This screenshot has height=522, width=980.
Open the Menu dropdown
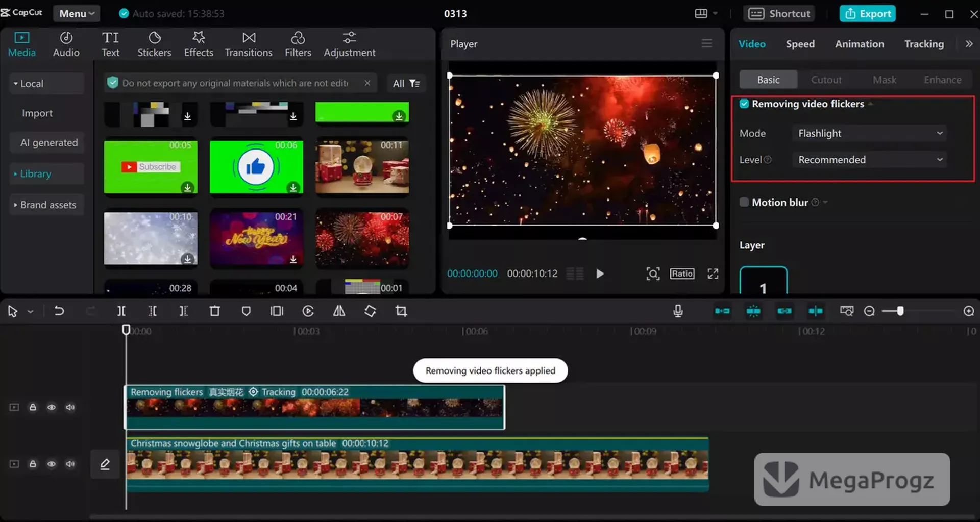tap(77, 14)
